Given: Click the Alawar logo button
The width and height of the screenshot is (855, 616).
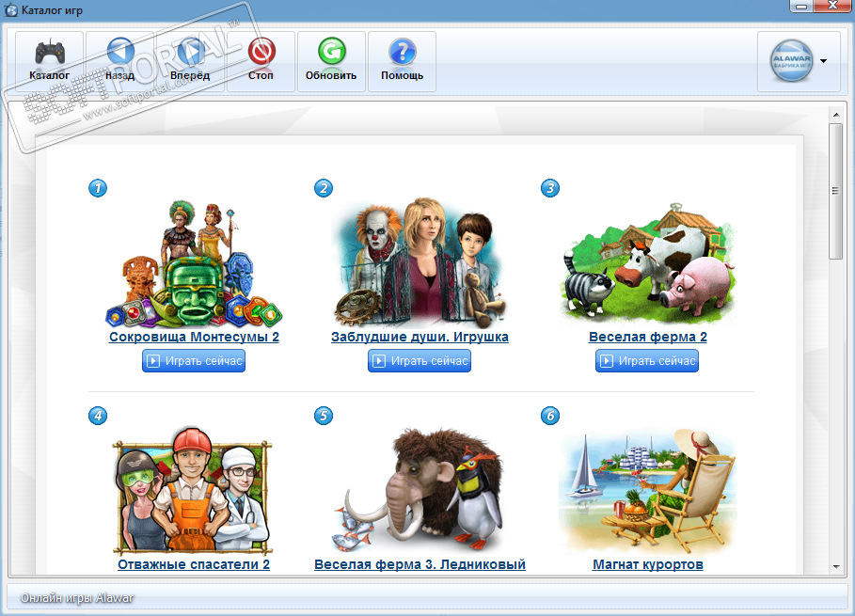Looking at the screenshot, I should tap(792, 60).
